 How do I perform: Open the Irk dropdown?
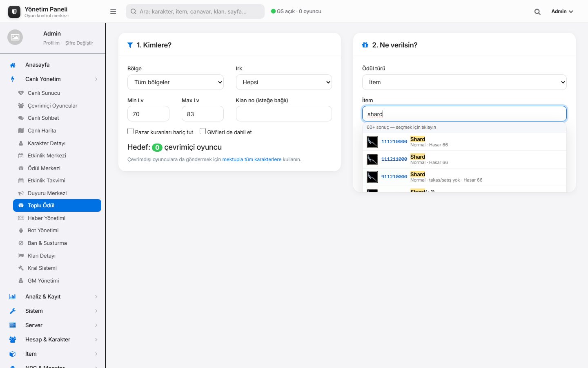(x=284, y=82)
